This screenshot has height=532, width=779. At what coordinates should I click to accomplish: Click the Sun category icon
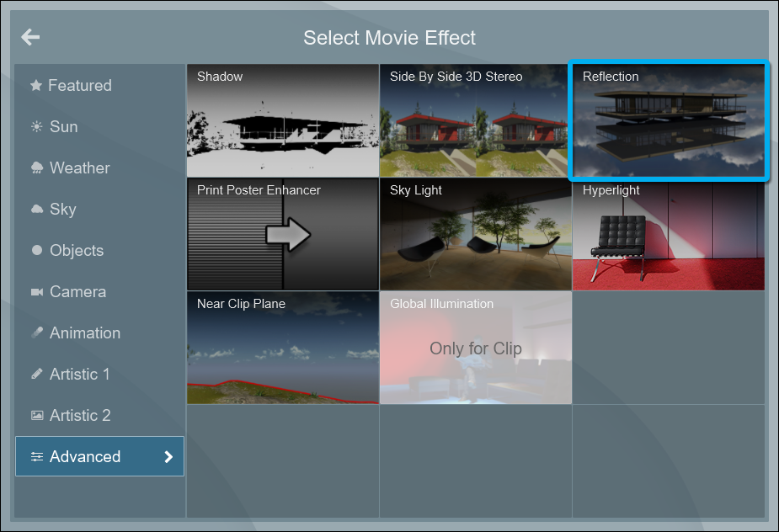(x=36, y=127)
